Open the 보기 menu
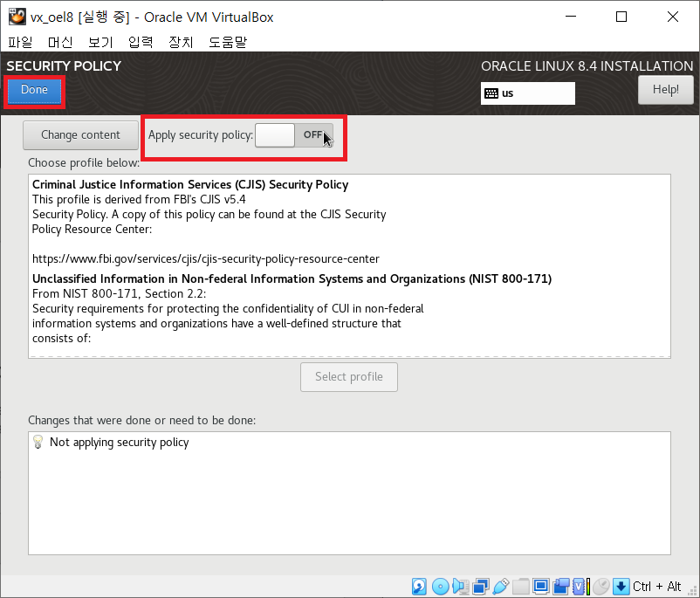The height and width of the screenshot is (598, 700). coord(100,42)
